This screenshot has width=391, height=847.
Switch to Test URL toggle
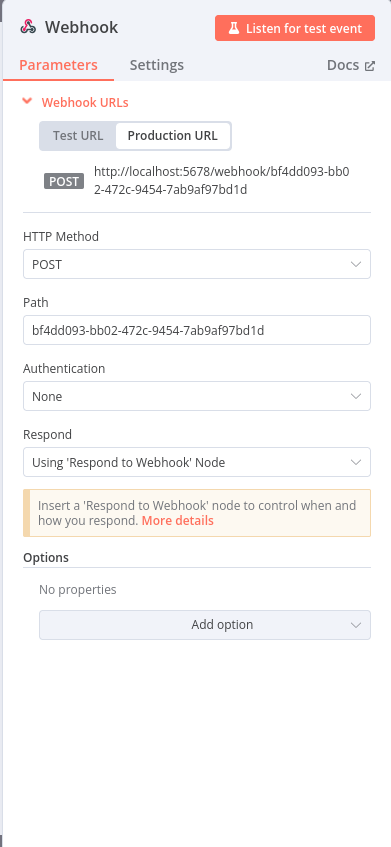tap(78, 136)
